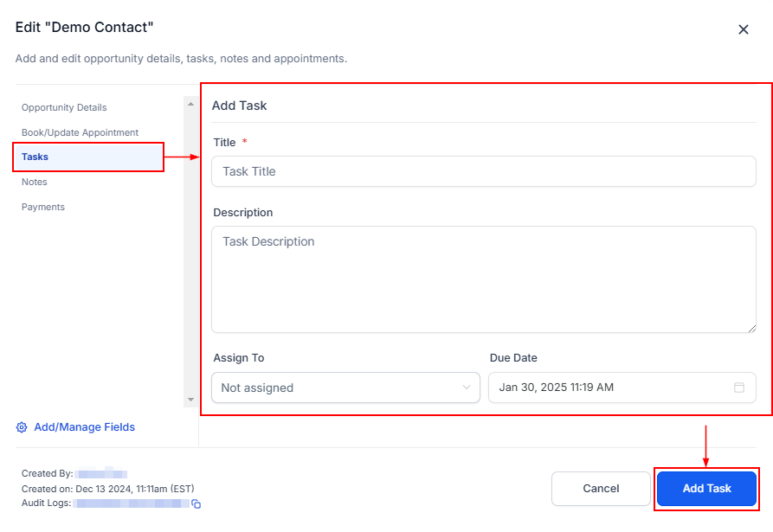Focus the Task Description text area
The image size is (773, 532).
pyautogui.click(x=483, y=279)
